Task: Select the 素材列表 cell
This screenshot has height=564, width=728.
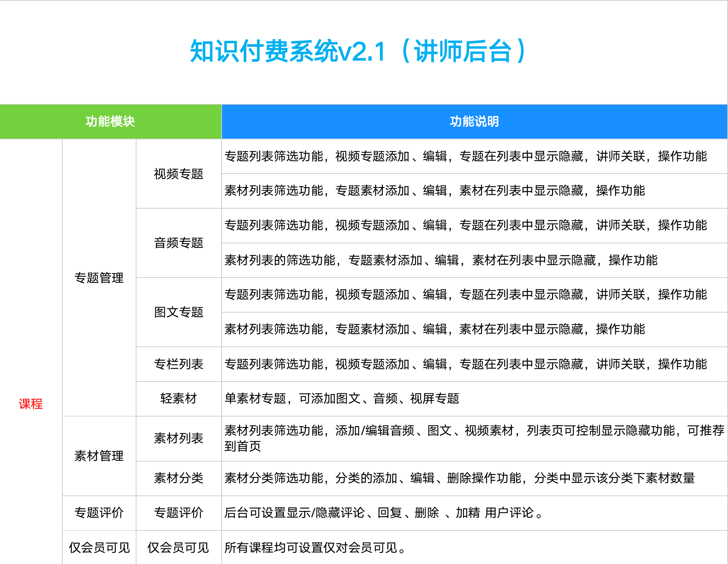Action: [x=178, y=438]
